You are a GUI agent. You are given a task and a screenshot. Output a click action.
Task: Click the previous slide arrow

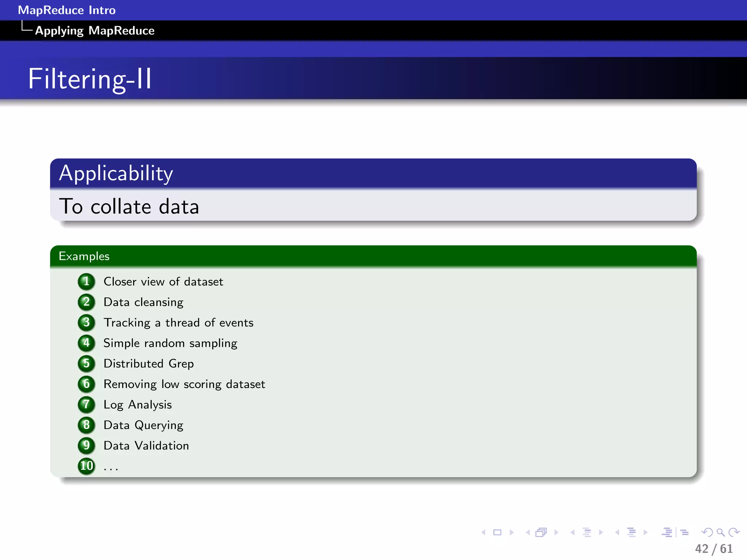pos(484,533)
